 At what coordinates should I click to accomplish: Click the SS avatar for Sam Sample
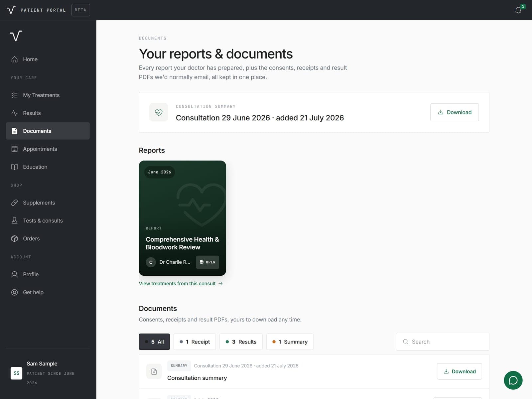(16, 373)
